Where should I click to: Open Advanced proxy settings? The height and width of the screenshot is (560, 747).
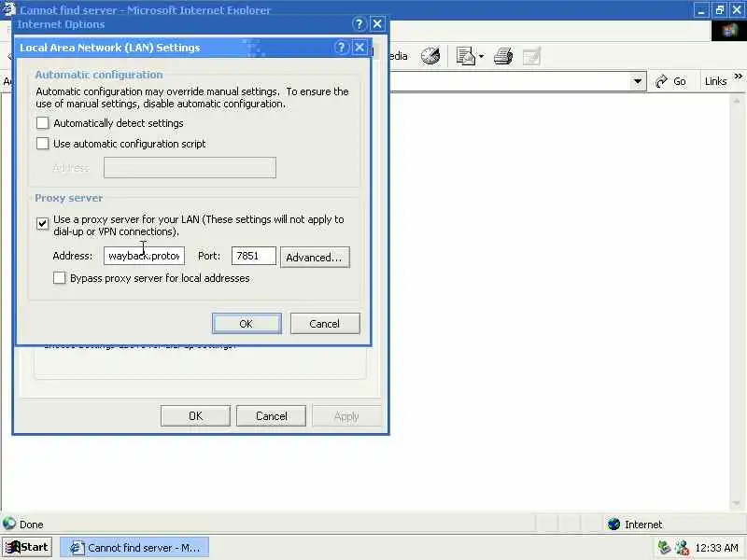point(315,258)
